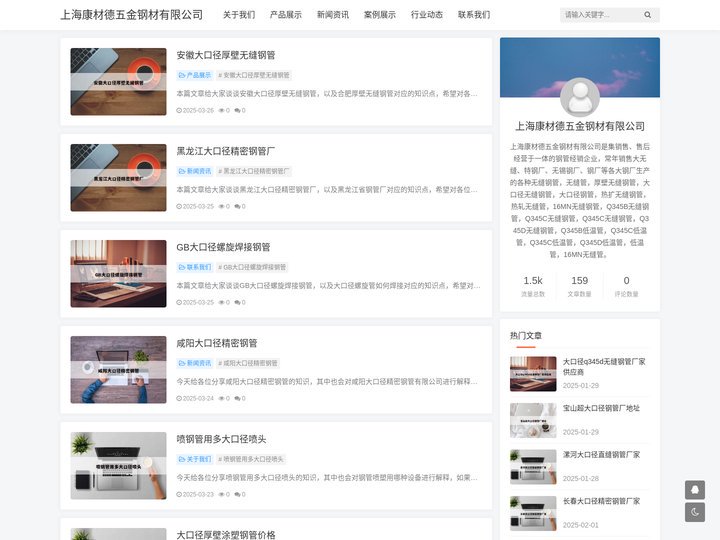Click the 159 article count stat
This screenshot has height=540, width=720.
pos(579,281)
